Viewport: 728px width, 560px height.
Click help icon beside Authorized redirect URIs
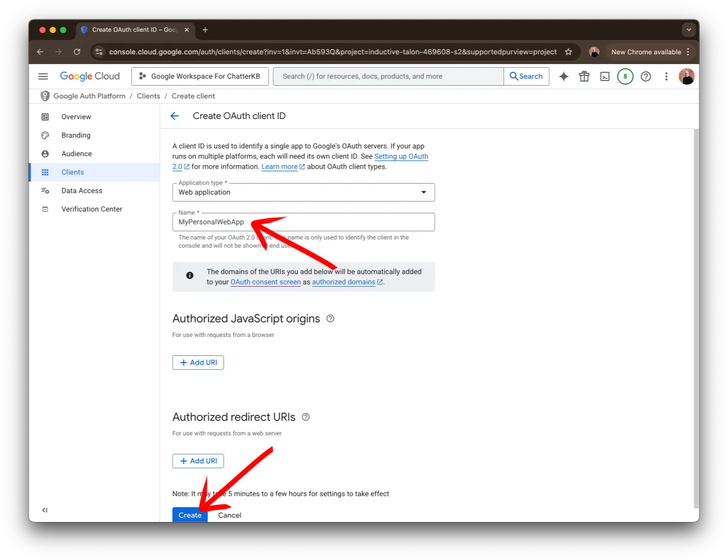tap(306, 417)
